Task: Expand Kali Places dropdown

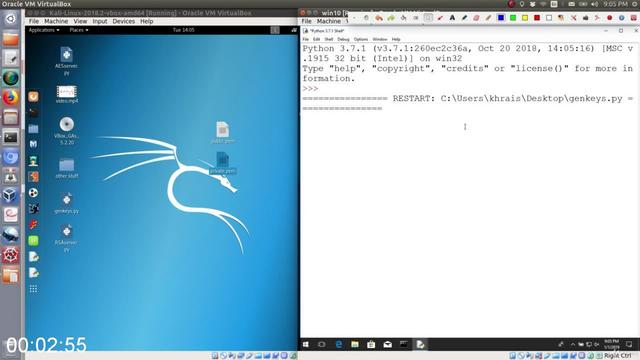Action: pyautogui.click(x=78, y=30)
